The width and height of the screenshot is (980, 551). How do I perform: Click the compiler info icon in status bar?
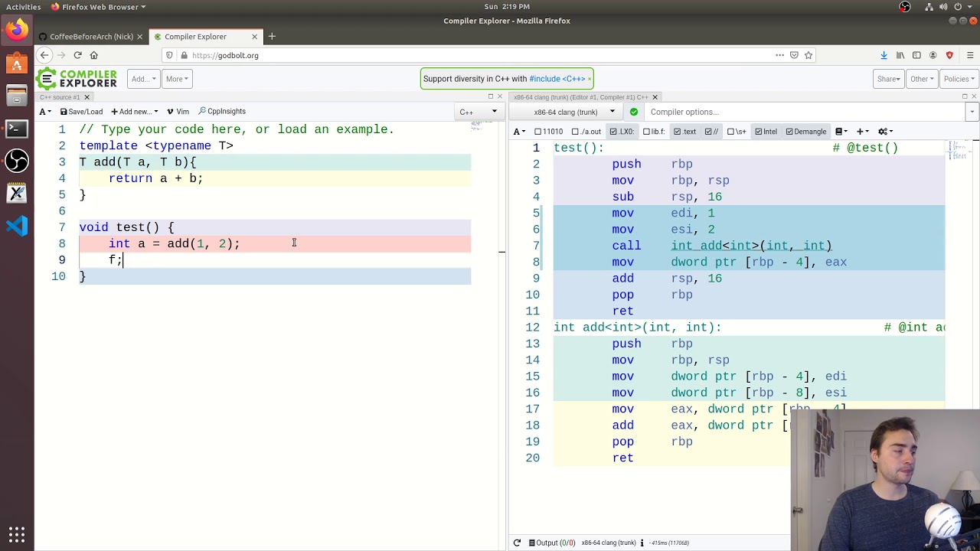[x=642, y=543]
